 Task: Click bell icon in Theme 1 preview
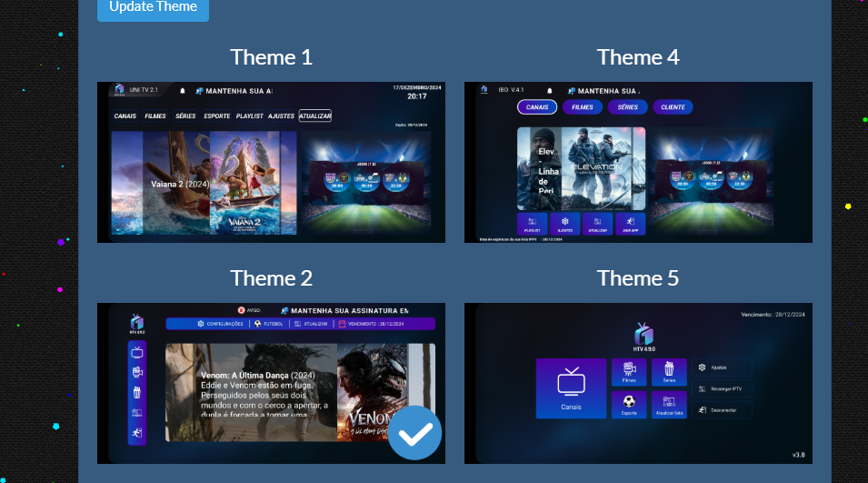coord(182,91)
